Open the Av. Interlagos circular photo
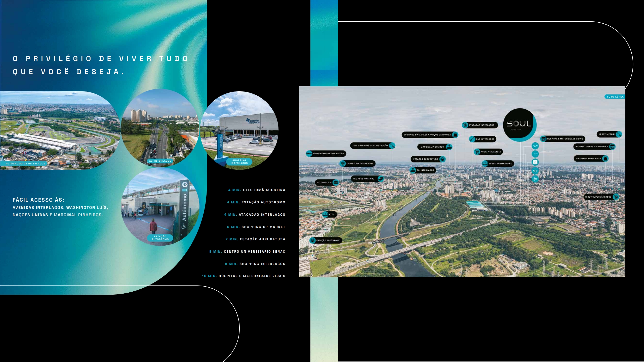Image resolution: width=644 pixels, height=362 pixels. [x=160, y=128]
